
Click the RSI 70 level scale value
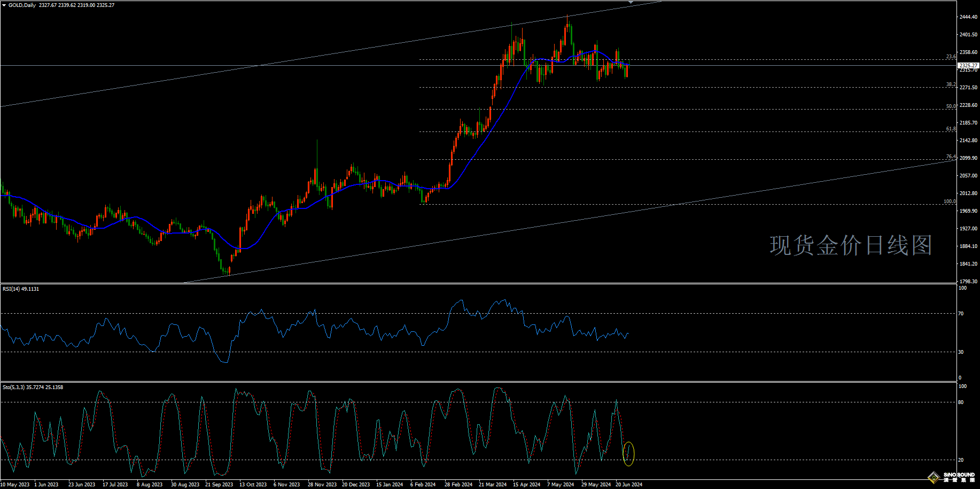[x=961, y=314]
